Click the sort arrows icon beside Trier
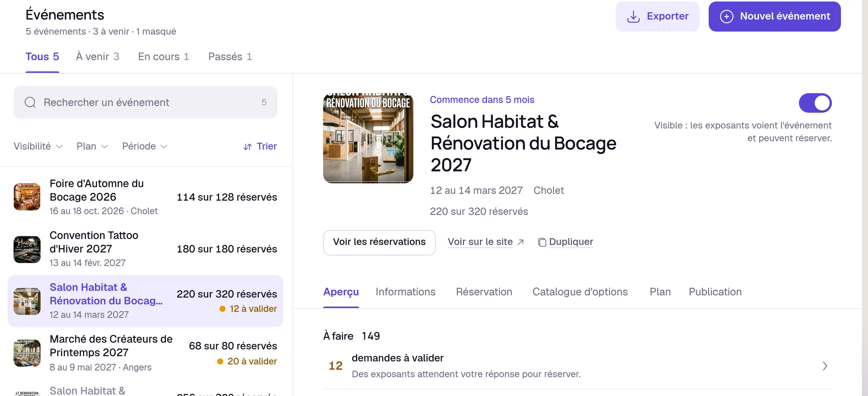Image resolution: width=868 pixels, height=396 pixels. 247,146
